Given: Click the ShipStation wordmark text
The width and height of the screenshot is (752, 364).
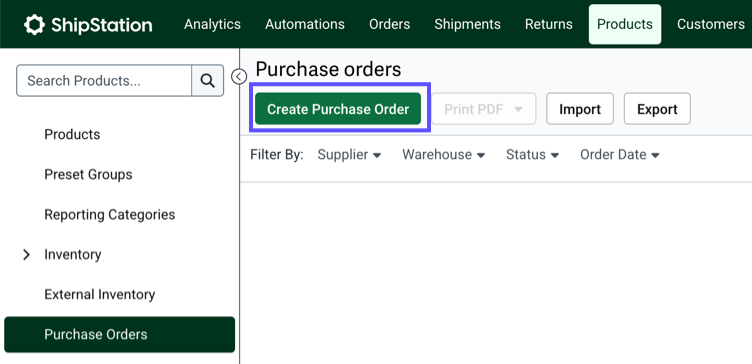Looking at the screenshot, I should (102, 25).
